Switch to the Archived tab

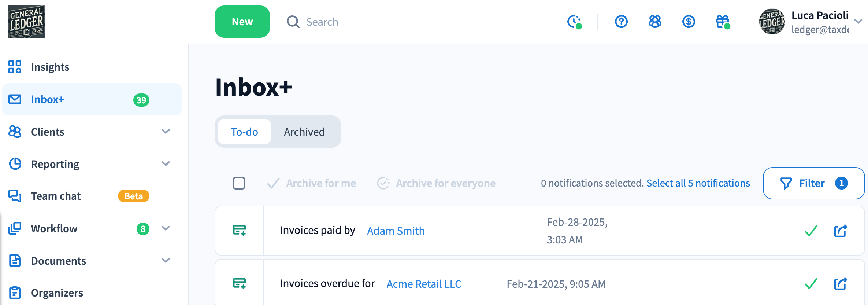click(x=304, y=132)
